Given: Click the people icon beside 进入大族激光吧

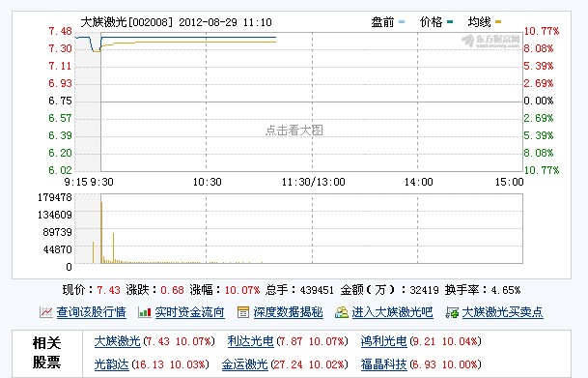Looking at the screenshot, I should click(341, 312).
